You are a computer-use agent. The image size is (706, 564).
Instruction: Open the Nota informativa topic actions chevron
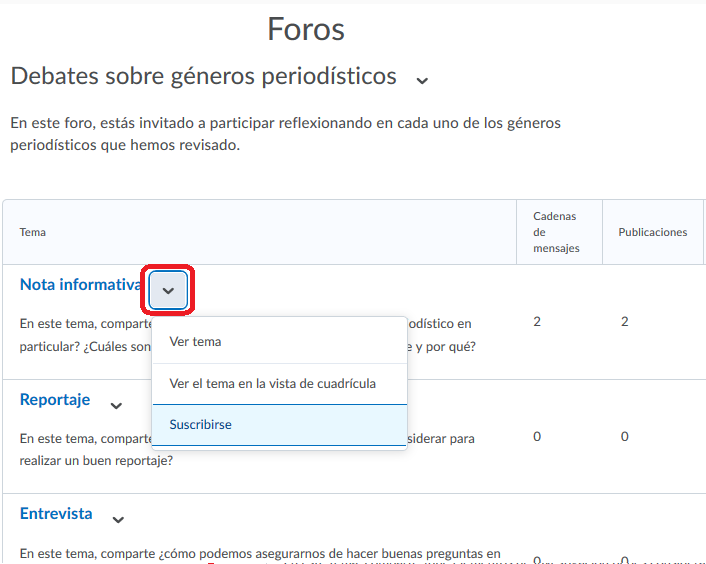click(x=168, y=290)
